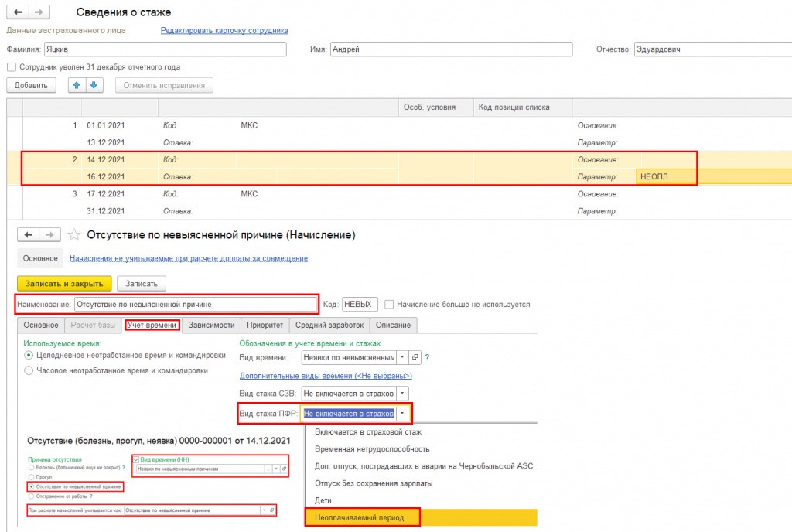Click the Код позиции списка column header
Screen dimensions: 792x532
[x=523, y=107]
